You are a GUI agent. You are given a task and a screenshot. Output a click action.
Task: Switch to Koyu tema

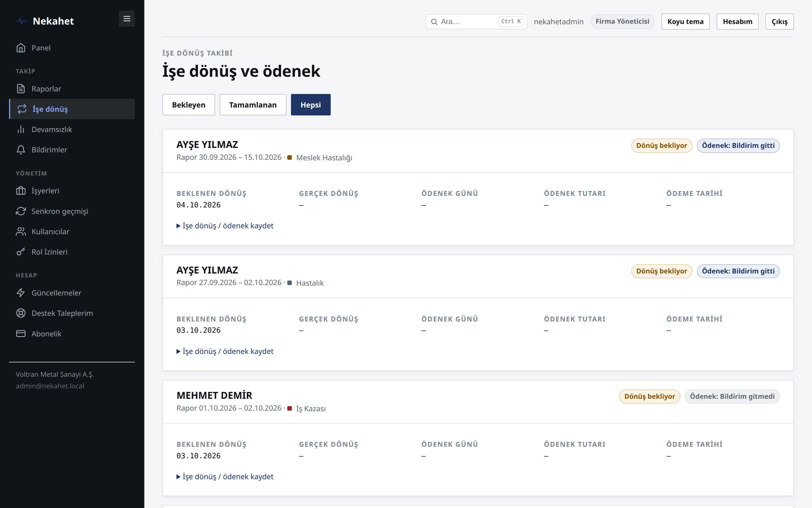tap(685, 21)
